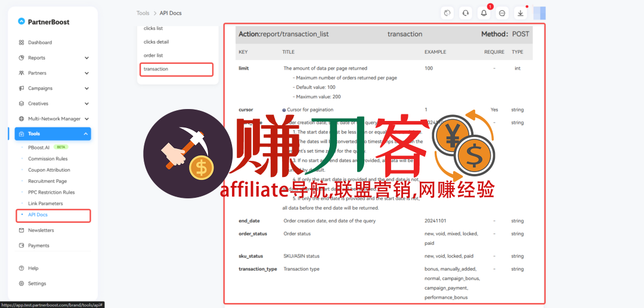Image resolution: width=644 pixels, height=308 pixels.
Task: Expand the Reports menu chevron
Action: [86, 58]
